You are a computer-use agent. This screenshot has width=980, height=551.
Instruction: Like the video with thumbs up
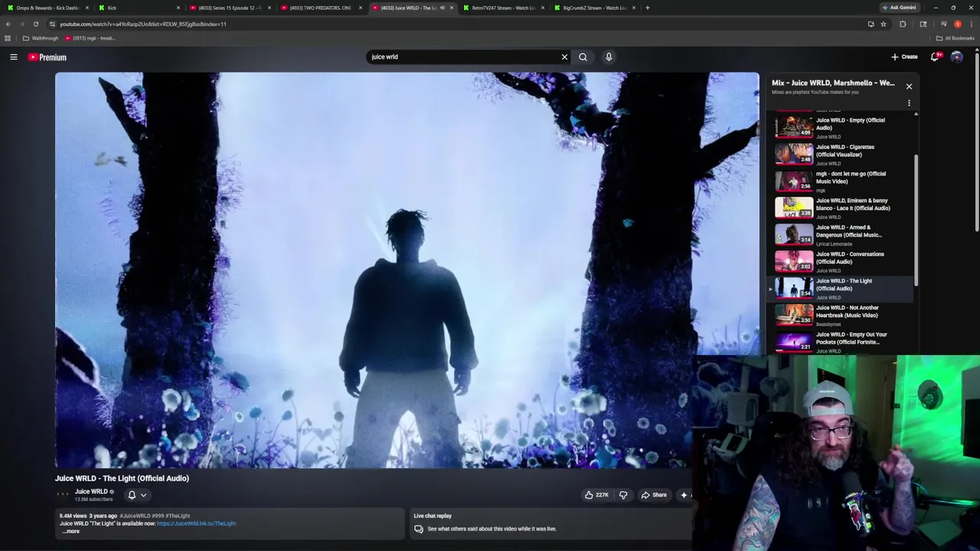pos(596,495)
